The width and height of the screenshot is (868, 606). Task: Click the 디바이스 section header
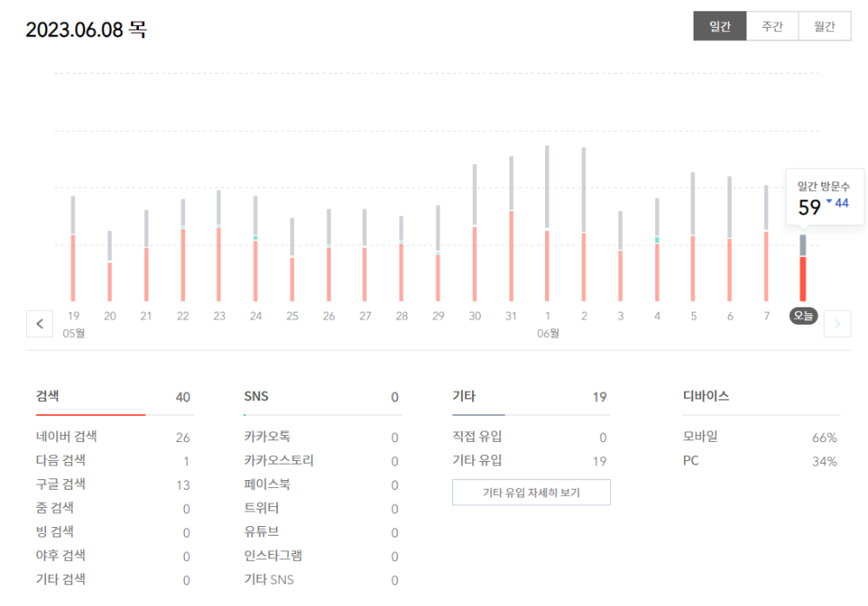click(706, 396)
